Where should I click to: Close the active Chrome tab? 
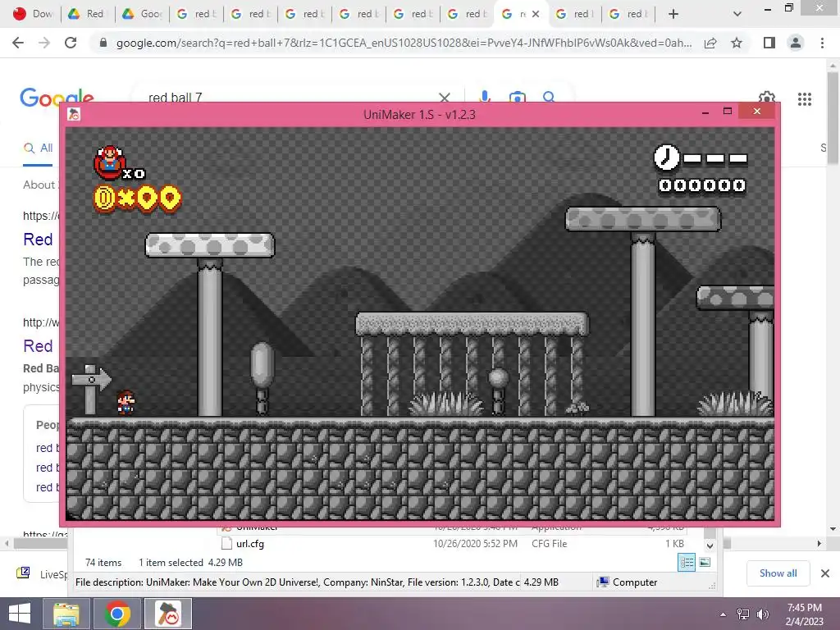pyautogui.click(x=535, y=14)
